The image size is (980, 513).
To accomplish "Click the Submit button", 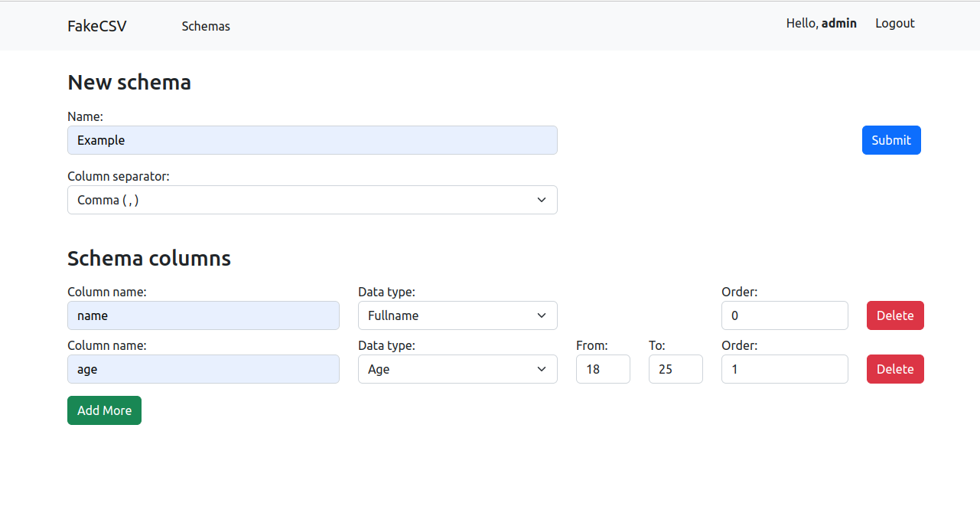I will pyautogui.click(x=890, y=140).
